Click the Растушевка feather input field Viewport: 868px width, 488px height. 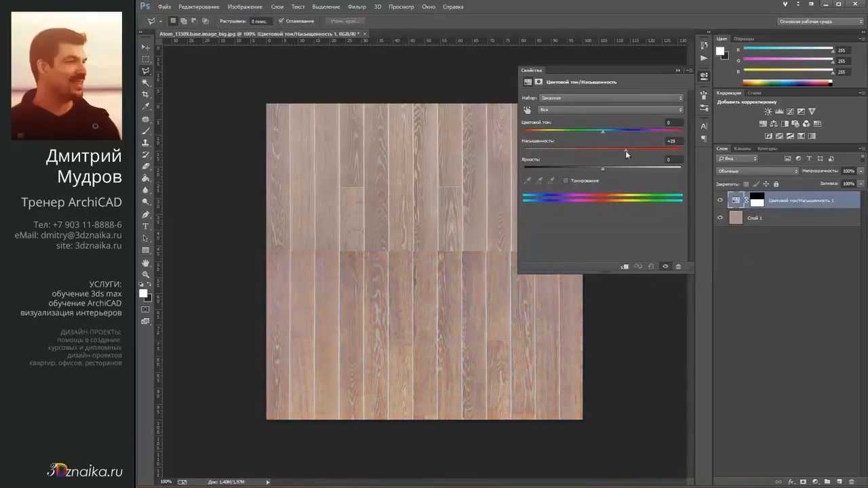pyautogui.click(x=260, y=21)
